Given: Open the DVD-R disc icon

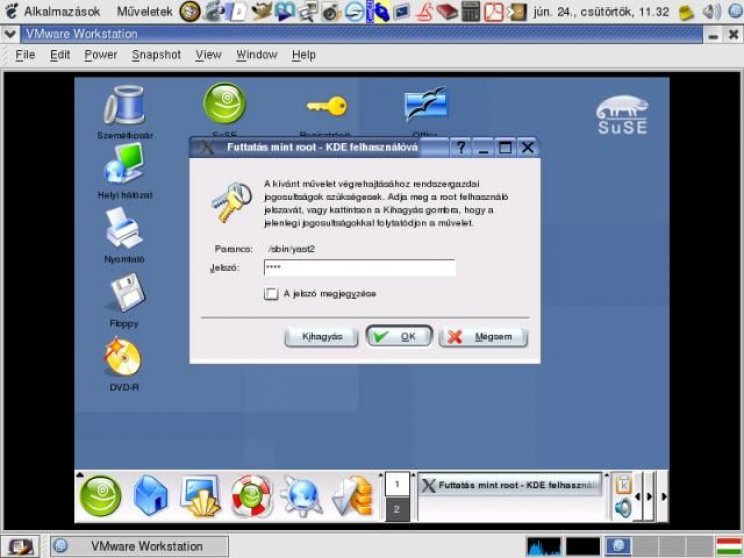Looking at the screenshot, I should point(123,356).
